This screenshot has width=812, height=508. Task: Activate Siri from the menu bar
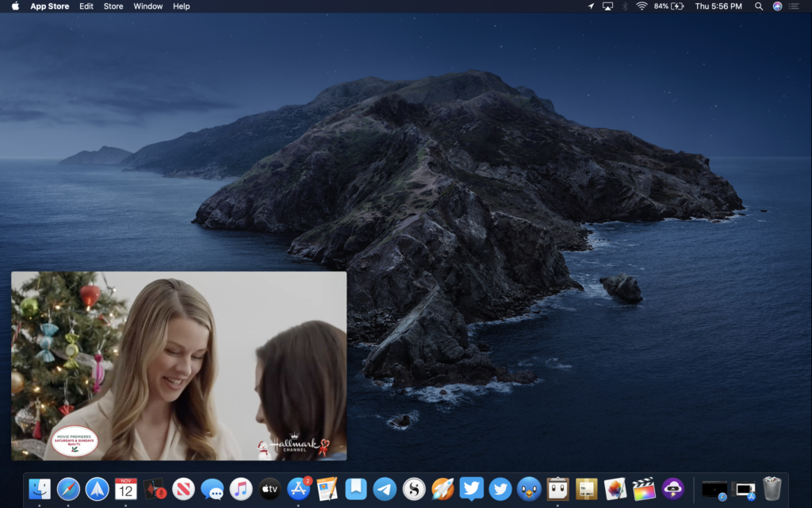777,6
